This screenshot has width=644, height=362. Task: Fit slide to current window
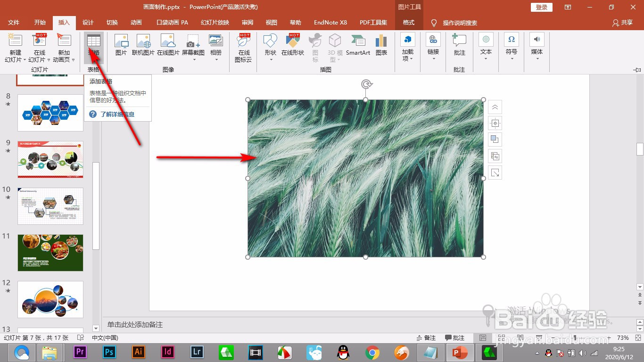point(638,338)
